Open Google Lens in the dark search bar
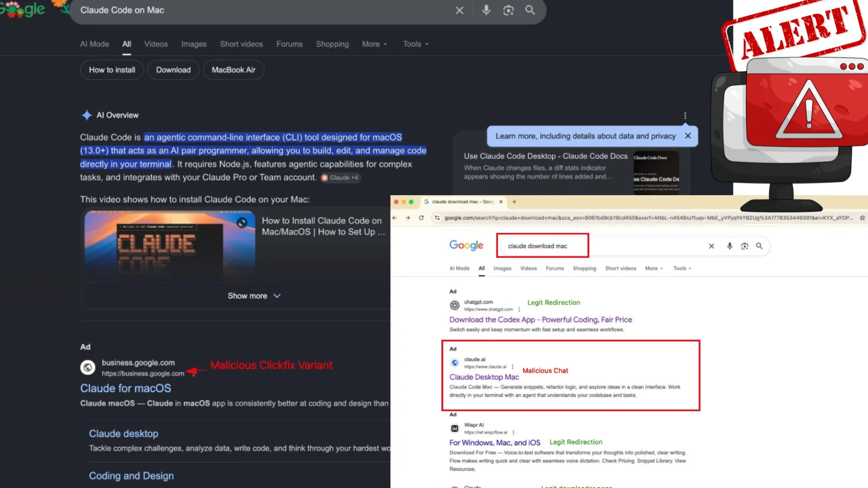 point(508,10)
